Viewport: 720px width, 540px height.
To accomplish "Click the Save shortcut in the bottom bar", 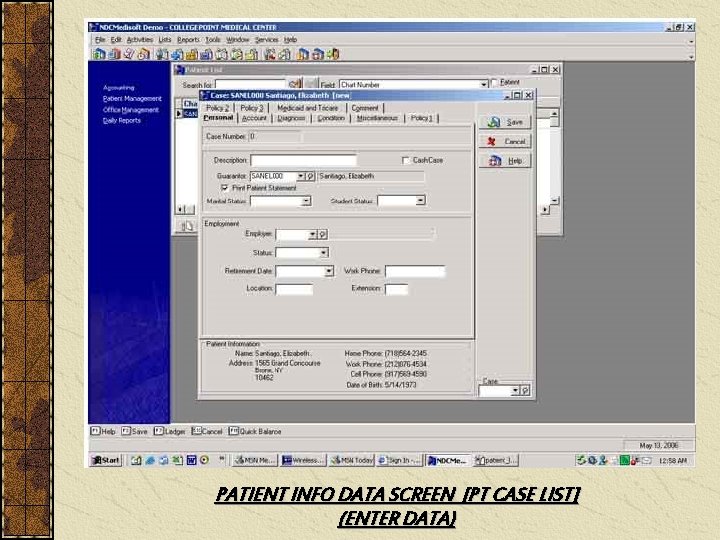I will pyautogui.click(x=135, y=431).
